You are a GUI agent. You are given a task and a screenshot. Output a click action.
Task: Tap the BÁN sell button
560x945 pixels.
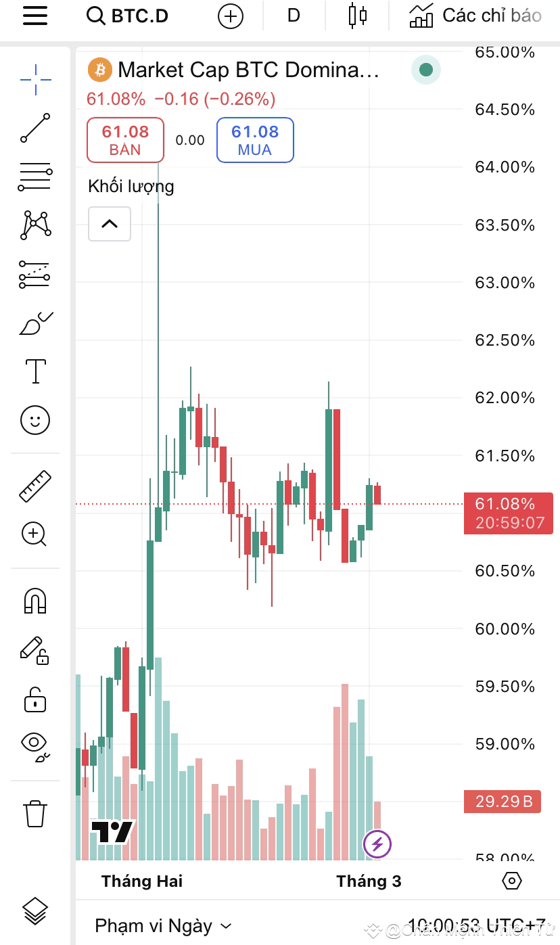pos(125,139)
